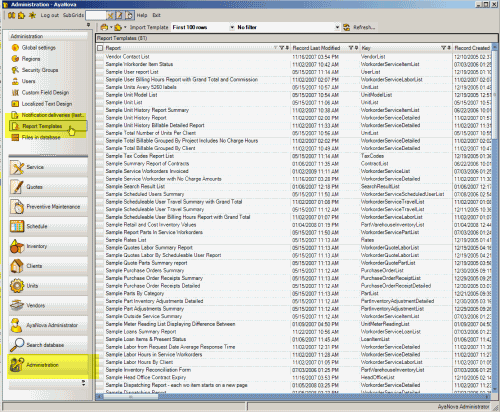Select Report Templates in the sidebar
The width and height of the screenshot is (500, 412).
pyautogui.click(x=49, y=126)
